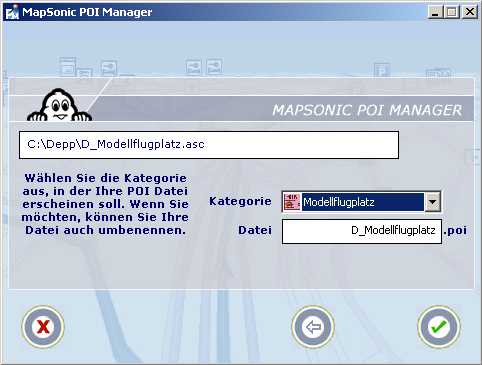Click the instruction text starting with Wählen Sie
This screenshot has width=482, height=365.
click(105, 204)
